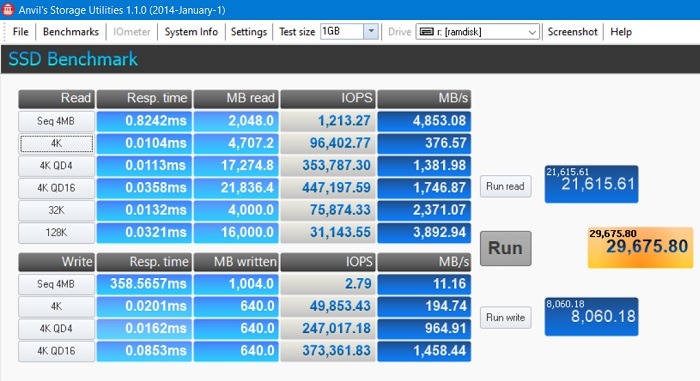Click the Run read button
Screen dimensions: 700x381
click(x=505, y=186)
